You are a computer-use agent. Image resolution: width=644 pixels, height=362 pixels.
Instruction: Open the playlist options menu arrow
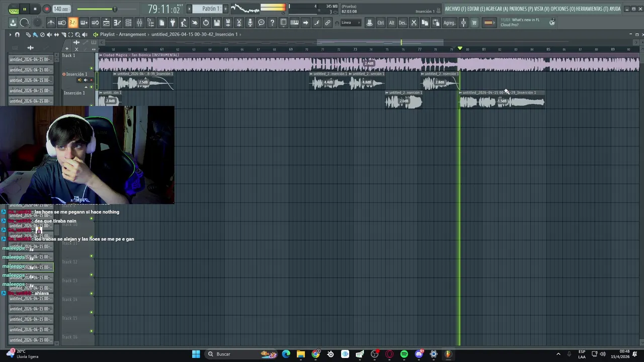click(10, 34)
